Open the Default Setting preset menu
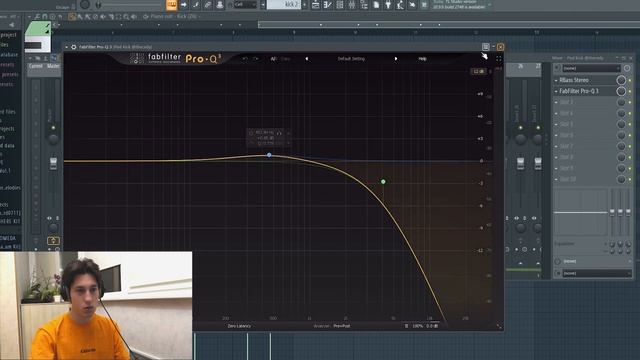The image size is (640, 360). (351, 59)
